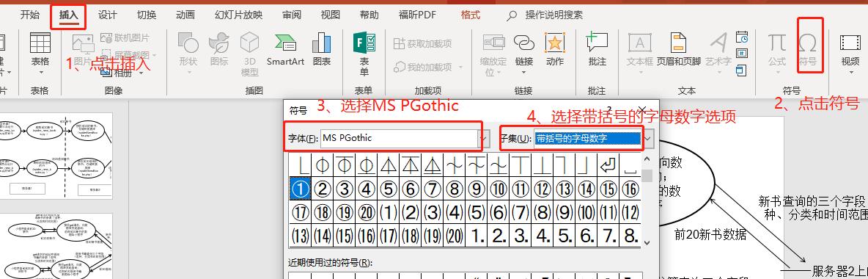Click the 带括号的字母数字 subset field
This screenshot has width=868, height=279.
[x=588, y=138]
